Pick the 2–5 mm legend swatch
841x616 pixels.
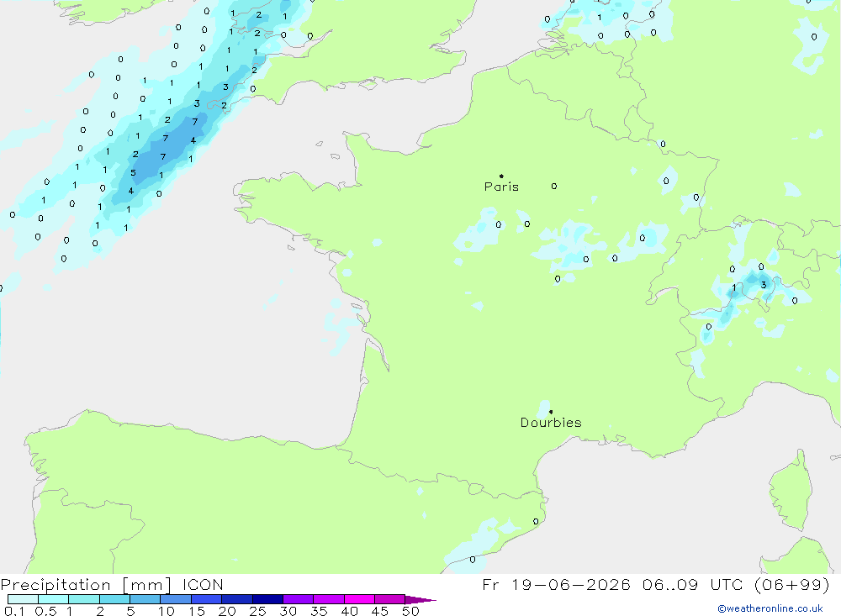click(x=114, y=599)
